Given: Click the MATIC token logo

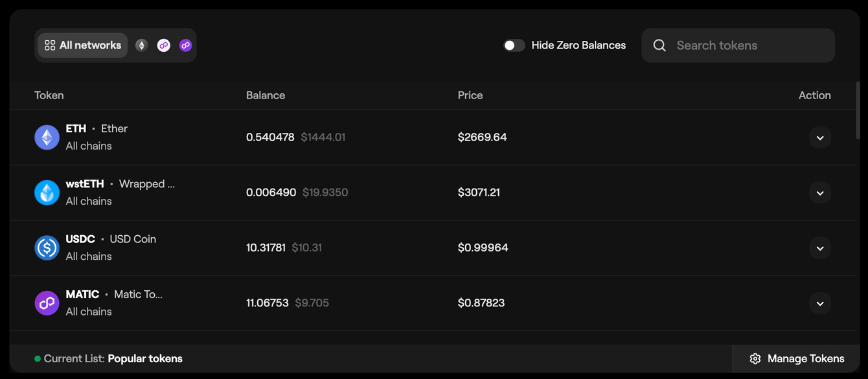Looking at the screenshot, I should click(x=47, y=303).
